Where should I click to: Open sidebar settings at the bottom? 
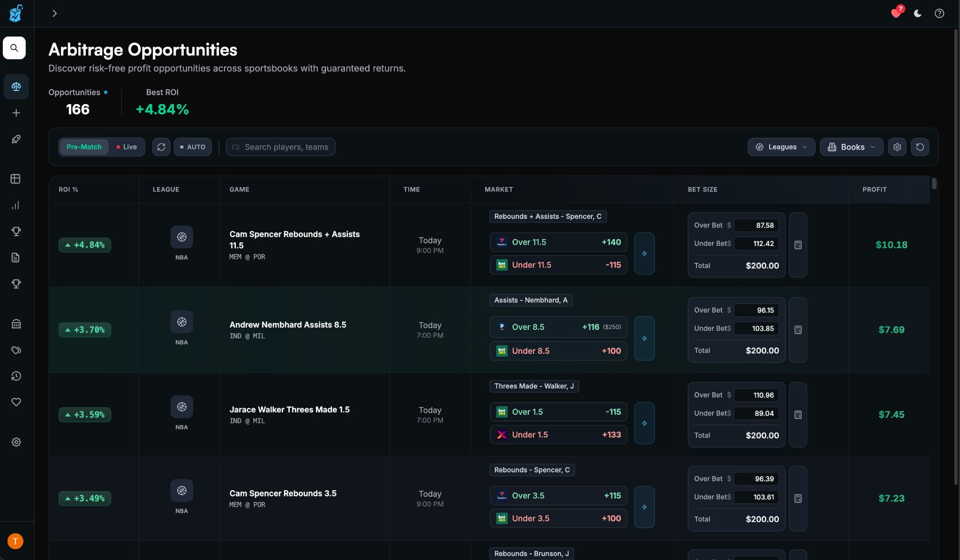pyautogui.click(x=16, y=441)
